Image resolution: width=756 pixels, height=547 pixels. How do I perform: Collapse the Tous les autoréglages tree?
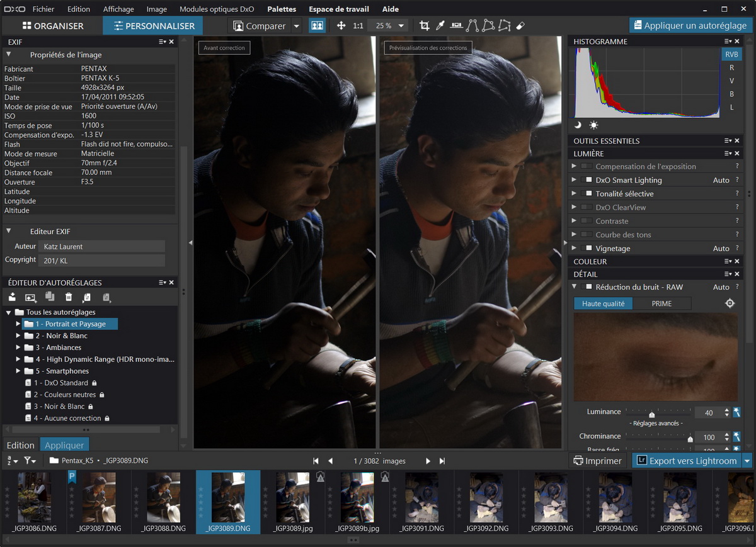9,312
